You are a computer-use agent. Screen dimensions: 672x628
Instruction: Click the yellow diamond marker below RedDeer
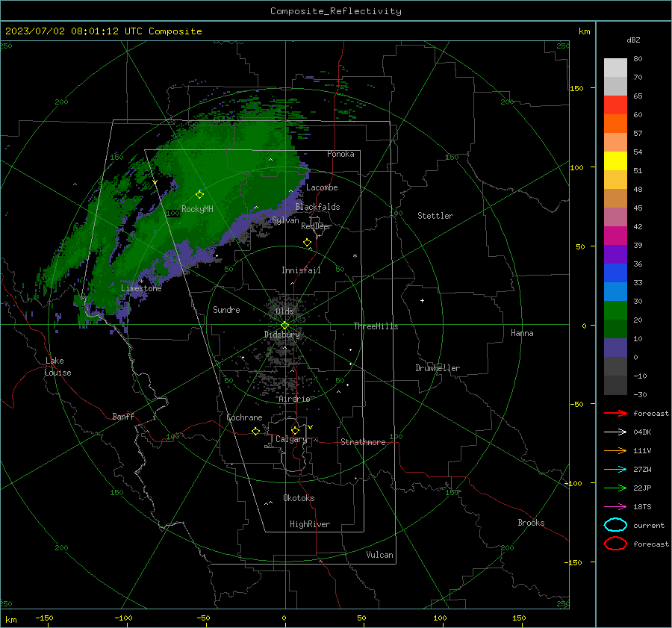click(x=308, y=243)
